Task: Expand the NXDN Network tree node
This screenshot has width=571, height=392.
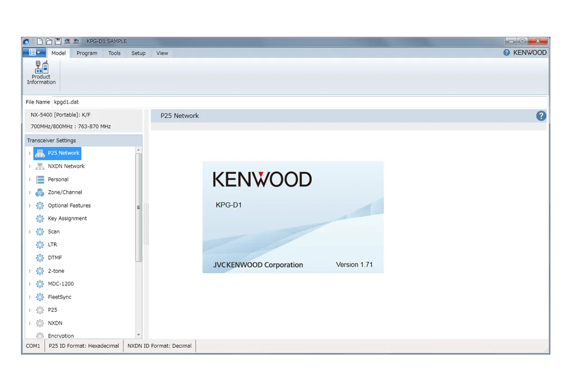Action: click(30, 166)
